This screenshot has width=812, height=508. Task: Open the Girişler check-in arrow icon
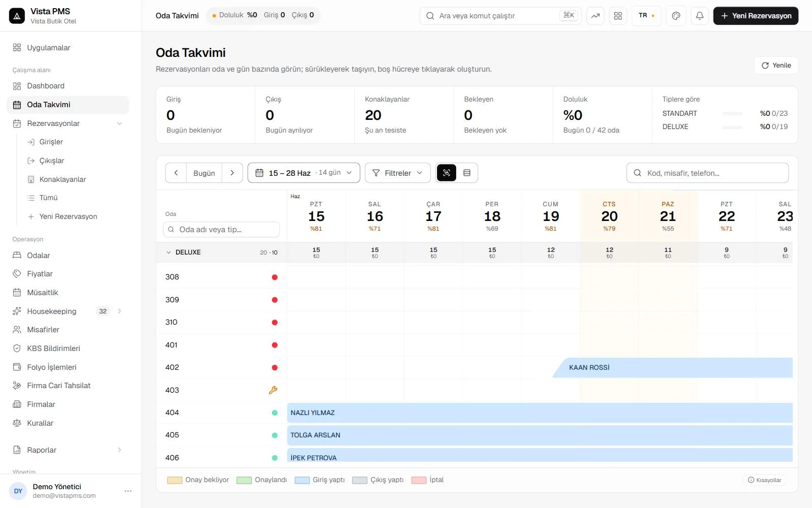[31, 142]
